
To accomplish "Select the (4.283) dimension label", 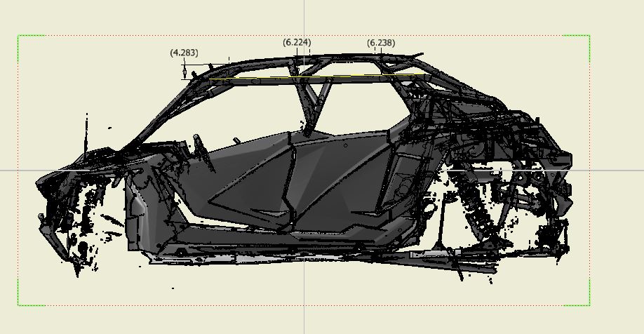I will coord(184,53).
